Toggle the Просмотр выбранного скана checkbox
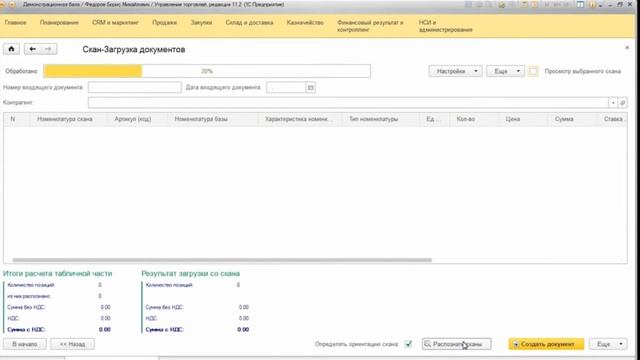Image resolution: width=640 pixels, height=360 pixels. click(x=533, y=71)
